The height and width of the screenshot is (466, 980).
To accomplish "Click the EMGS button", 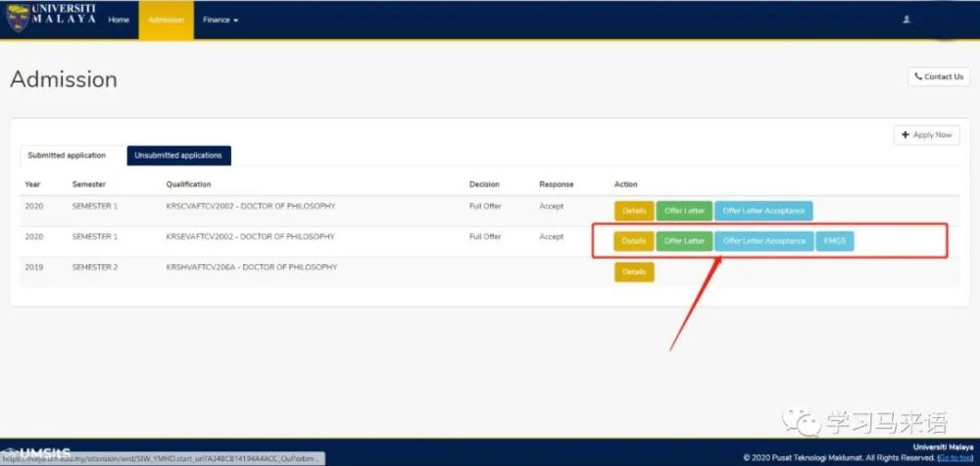I will point(834,241).
